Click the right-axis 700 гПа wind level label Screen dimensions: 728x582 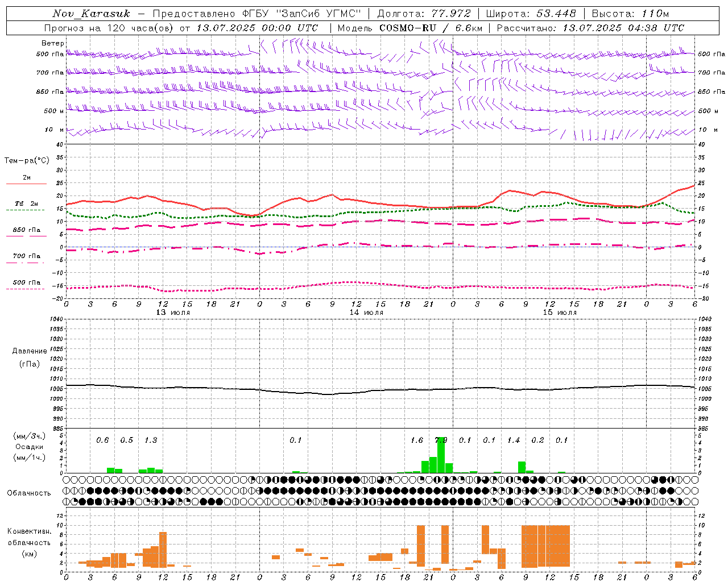(x=712, y=73)
